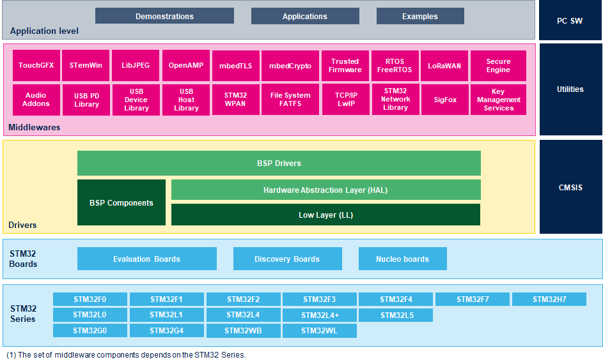Click the STM32WL series box
This screenshot has width=603, height=364.
(320, 331)
